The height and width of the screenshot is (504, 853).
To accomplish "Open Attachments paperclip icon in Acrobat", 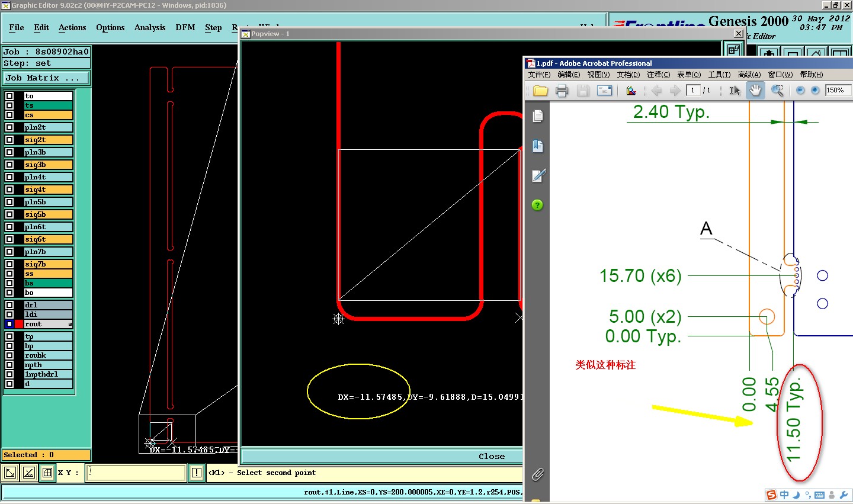I will click(537, 474).
